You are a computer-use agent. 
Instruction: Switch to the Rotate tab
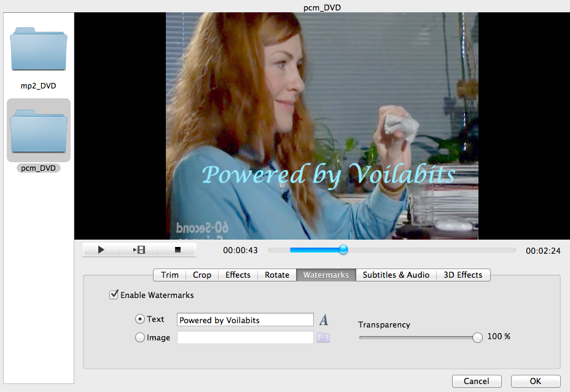pos(277,275)
